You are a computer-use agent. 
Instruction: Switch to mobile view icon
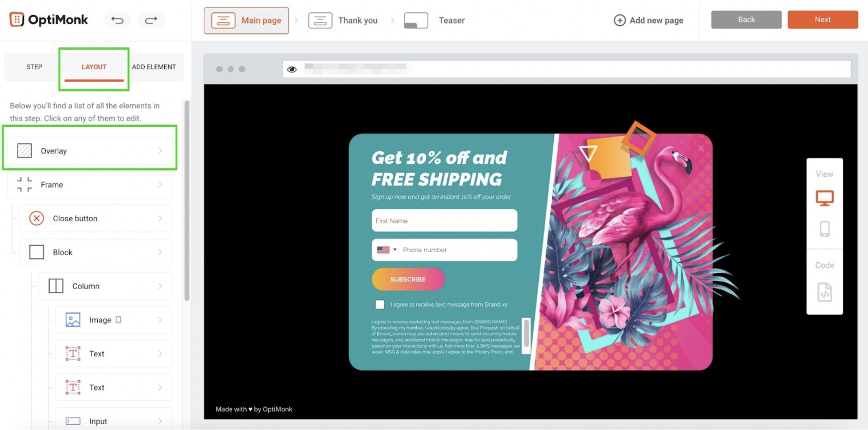[825, 229]
